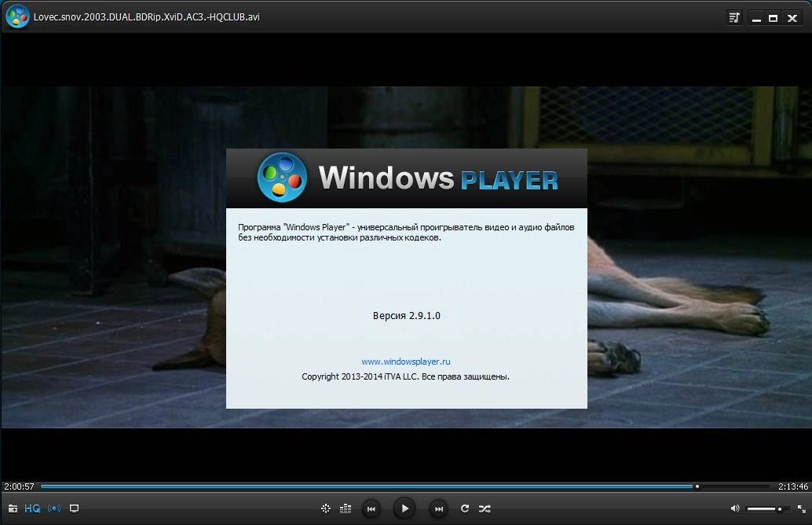Viewport: 812px width, 525px height.
Task: Click elapsed time 2:00:57
Action: click(x=19, y=486)
